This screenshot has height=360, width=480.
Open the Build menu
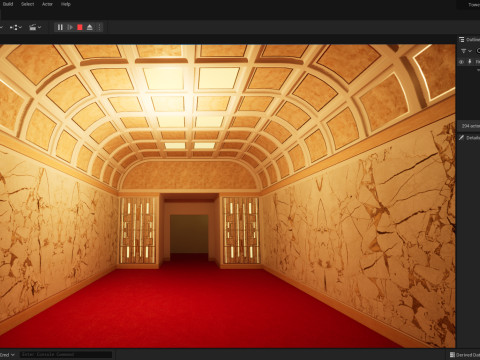(7, 4)
